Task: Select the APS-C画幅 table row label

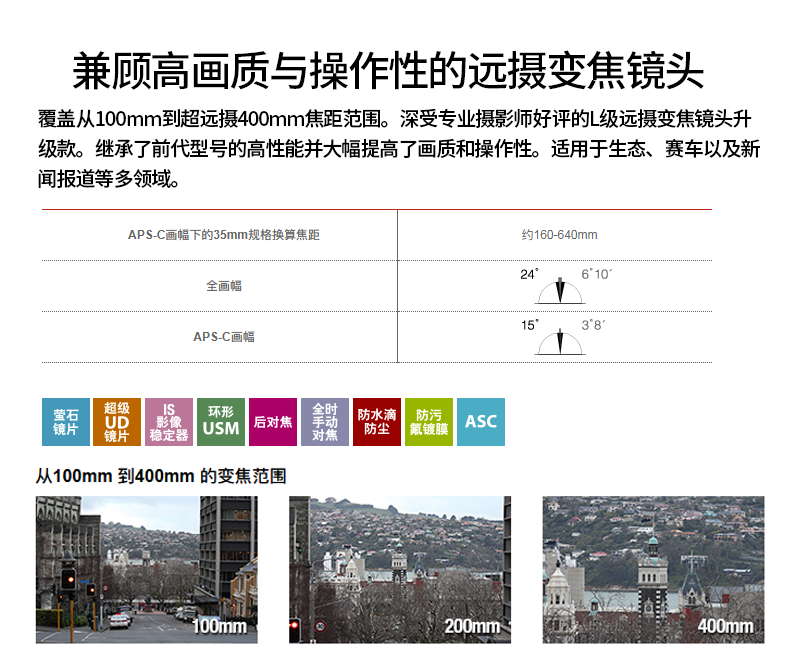Action: coord(224,337)
